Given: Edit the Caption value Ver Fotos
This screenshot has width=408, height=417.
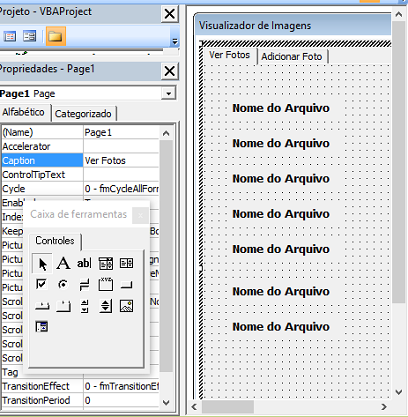Looking at the screenshot, I should [x=121, y=160].
